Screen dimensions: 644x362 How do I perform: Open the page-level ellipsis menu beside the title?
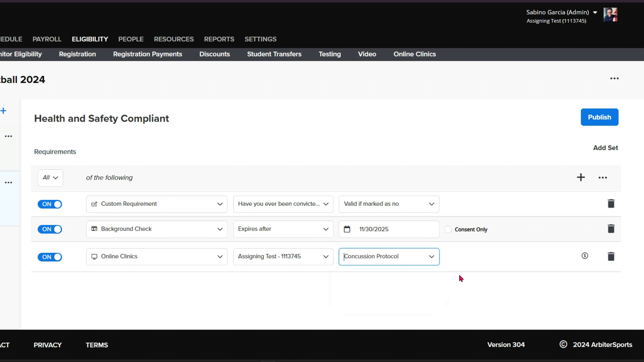tap(614, 78)
